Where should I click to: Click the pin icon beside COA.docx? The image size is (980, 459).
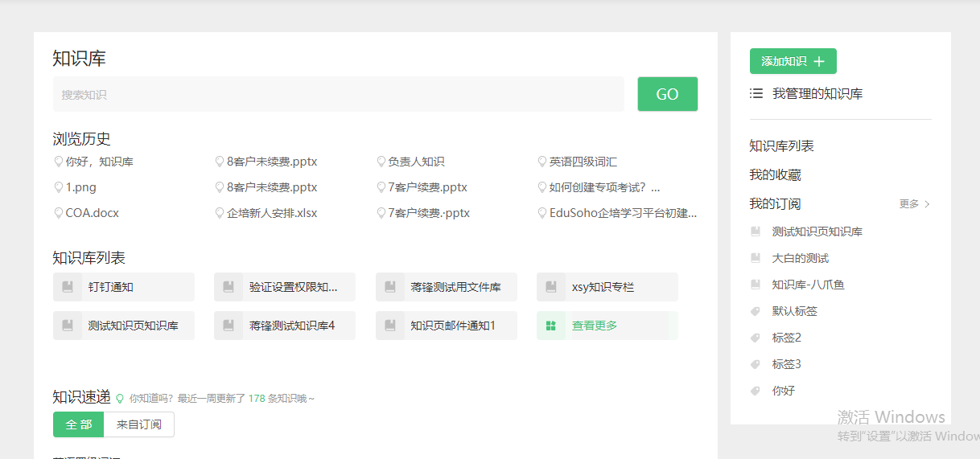(58, 213)
